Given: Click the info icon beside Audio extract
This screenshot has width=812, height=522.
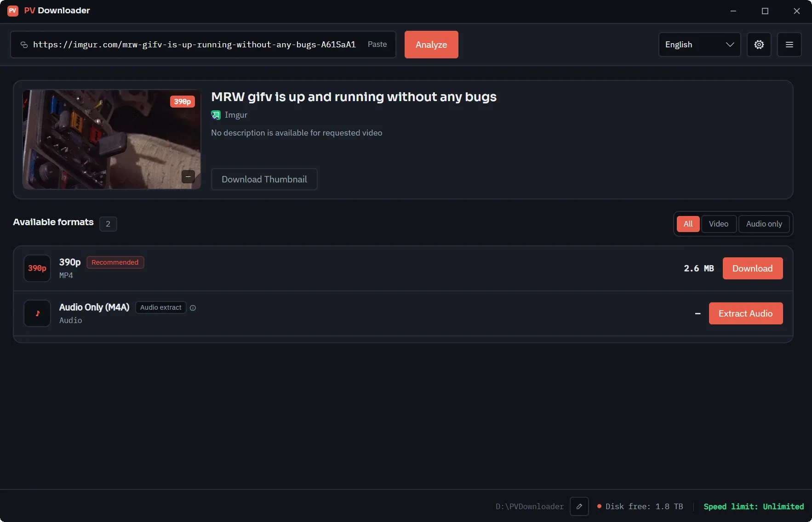Looking at the screenshot, I should [193, 308].
